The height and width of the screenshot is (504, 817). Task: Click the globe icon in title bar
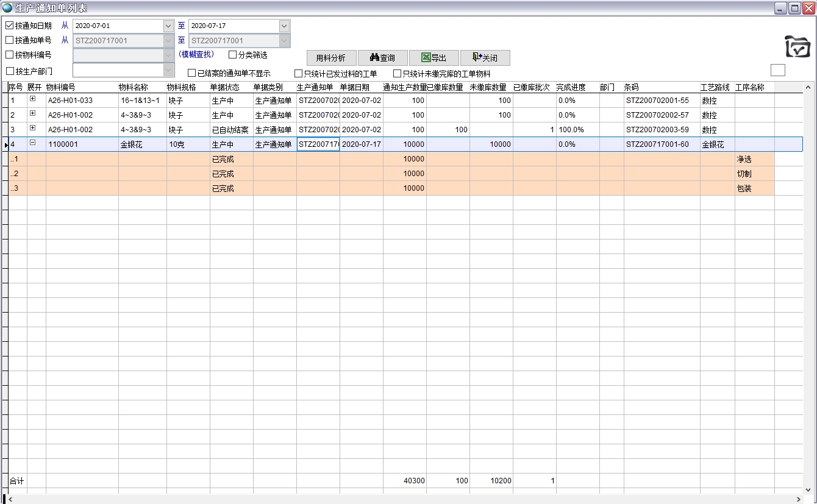coord(7,8)
